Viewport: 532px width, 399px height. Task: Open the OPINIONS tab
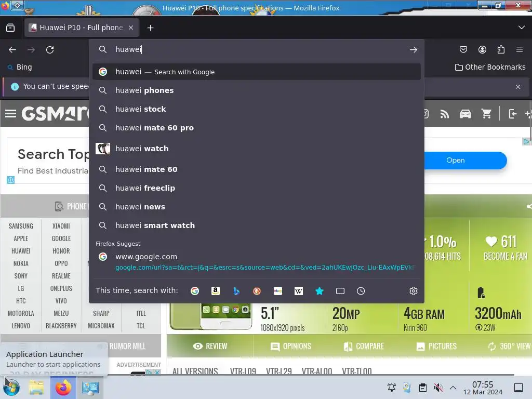[x=291, y=346]
